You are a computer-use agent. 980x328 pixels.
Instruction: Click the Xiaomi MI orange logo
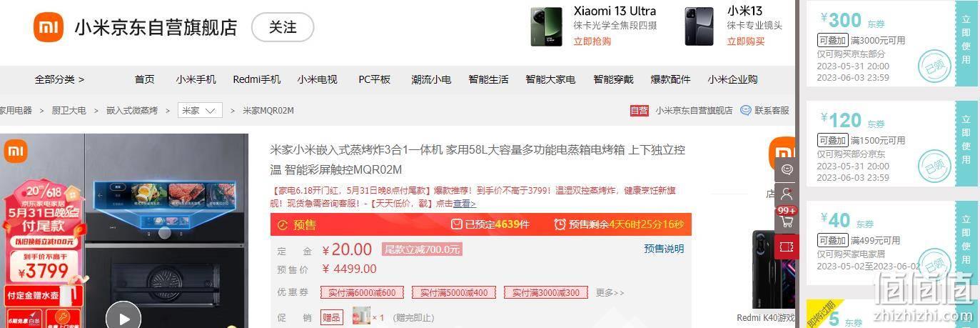point(49,27)
